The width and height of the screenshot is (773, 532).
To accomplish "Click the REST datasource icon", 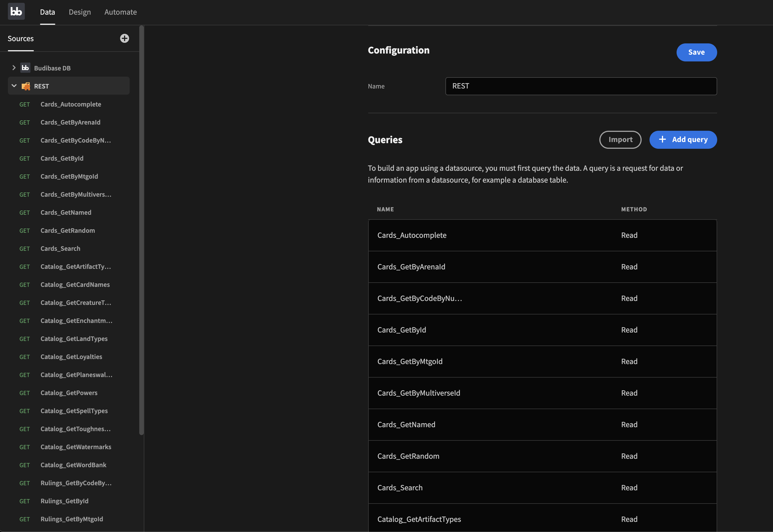I will [x=26, y=86].
